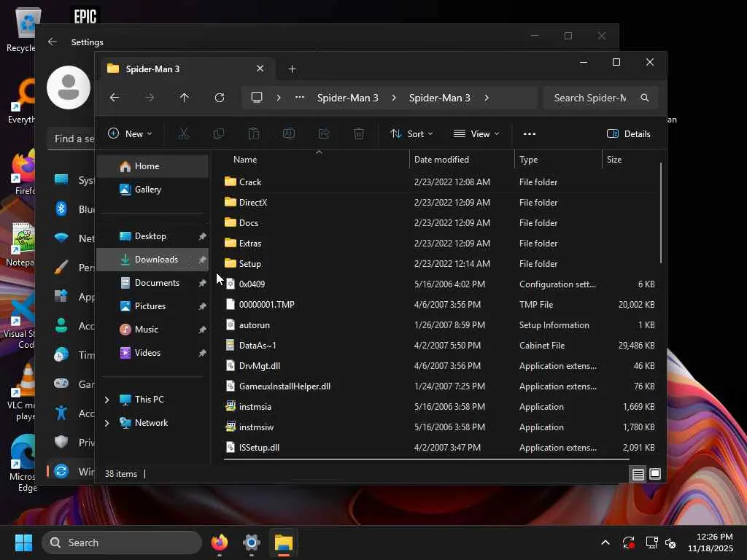Go back in File Explorer

(x=115, y=98)
